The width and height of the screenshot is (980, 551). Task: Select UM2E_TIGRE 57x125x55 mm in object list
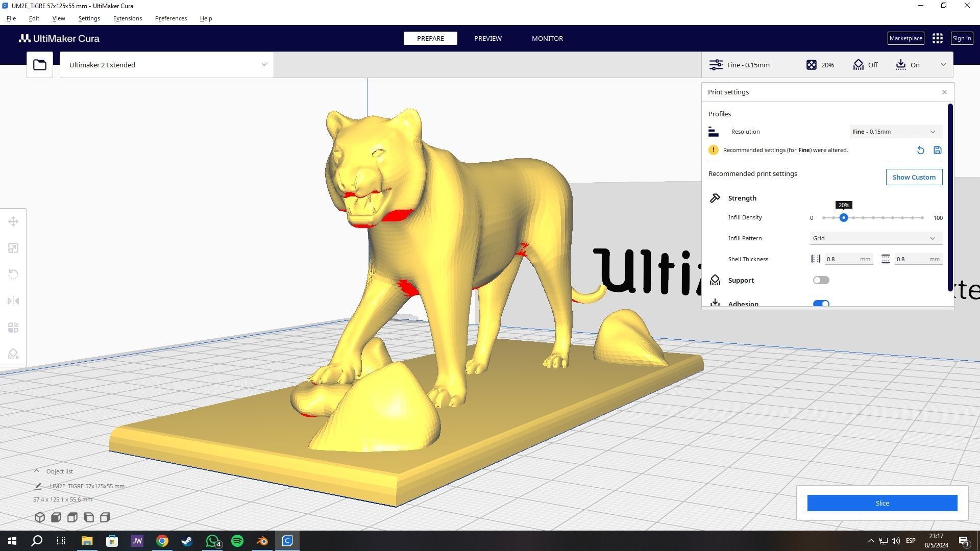coord(87,486)
